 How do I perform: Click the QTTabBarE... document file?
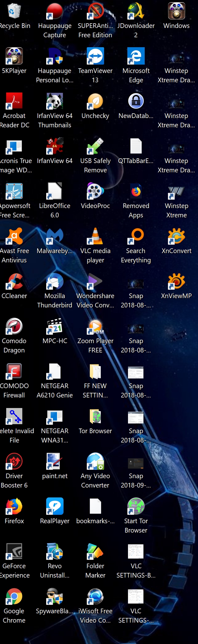[136, 147]
